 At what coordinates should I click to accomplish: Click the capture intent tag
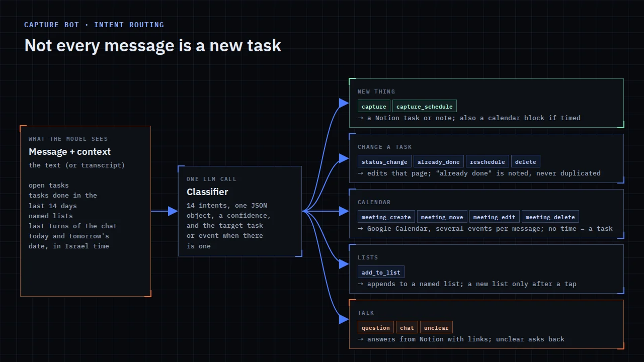click(374, 106)
